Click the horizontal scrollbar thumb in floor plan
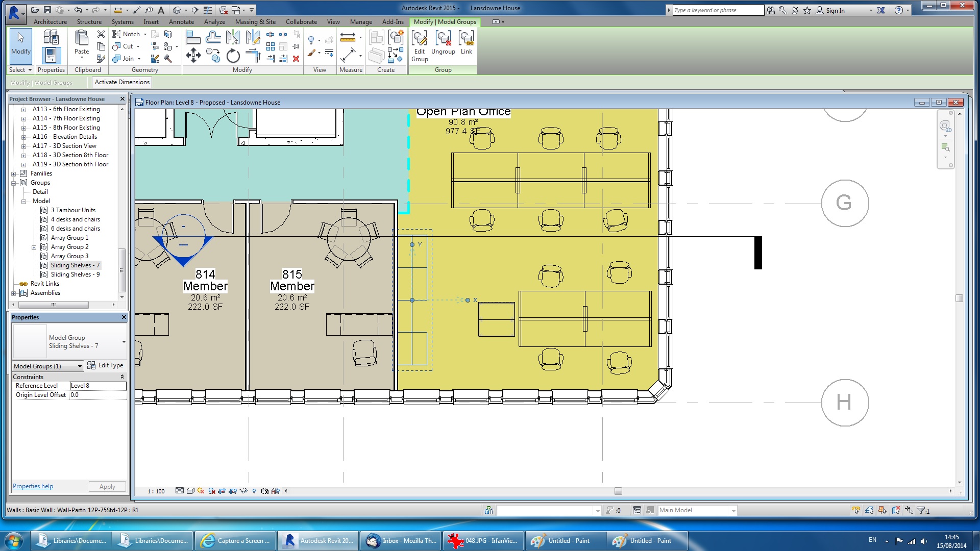Viewport: 980px width, 551px height. [618, 491]
